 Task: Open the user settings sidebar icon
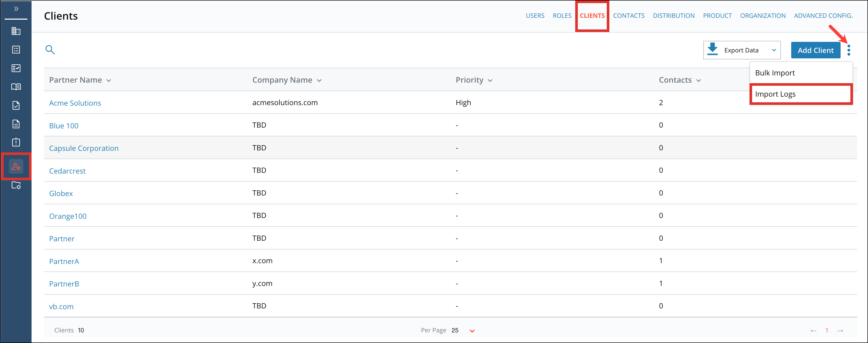16,166
